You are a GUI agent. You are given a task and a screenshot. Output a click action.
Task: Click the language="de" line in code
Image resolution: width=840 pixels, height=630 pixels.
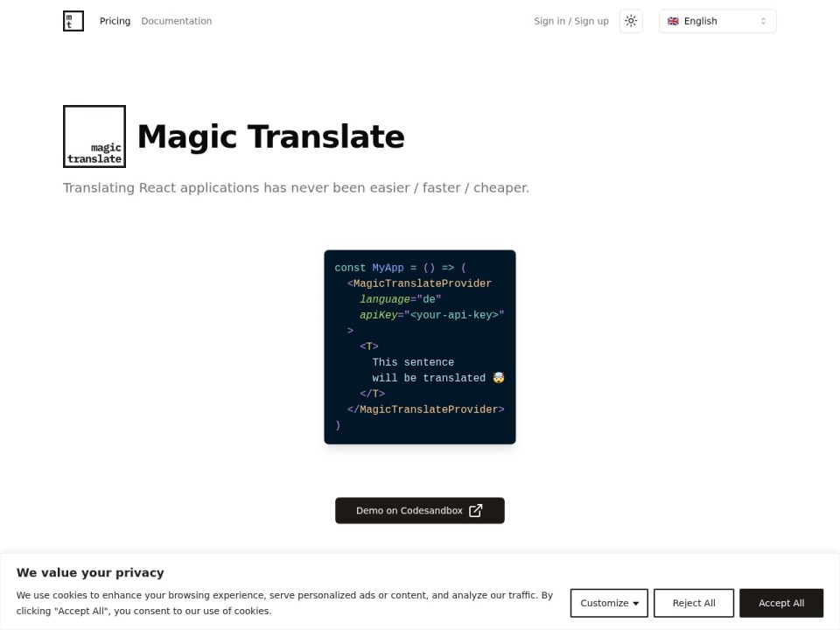[x=400, y=299]
